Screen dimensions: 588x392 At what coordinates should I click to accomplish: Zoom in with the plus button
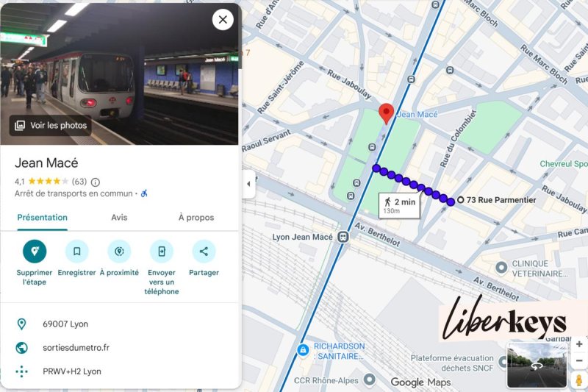579,344
